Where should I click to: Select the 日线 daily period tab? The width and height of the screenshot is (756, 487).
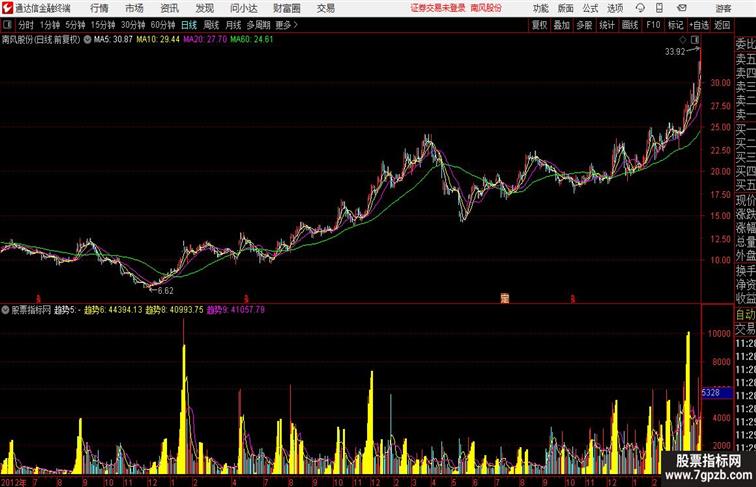[x=189, y=25]
